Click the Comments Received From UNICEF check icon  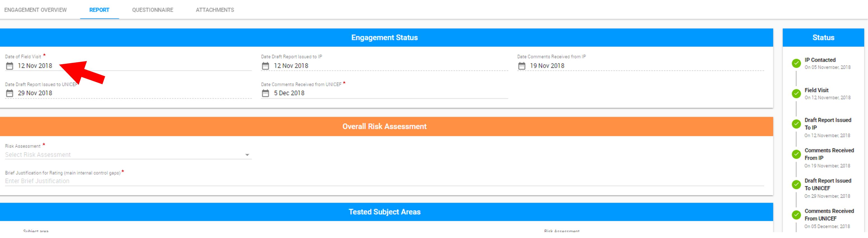[796, 215]
